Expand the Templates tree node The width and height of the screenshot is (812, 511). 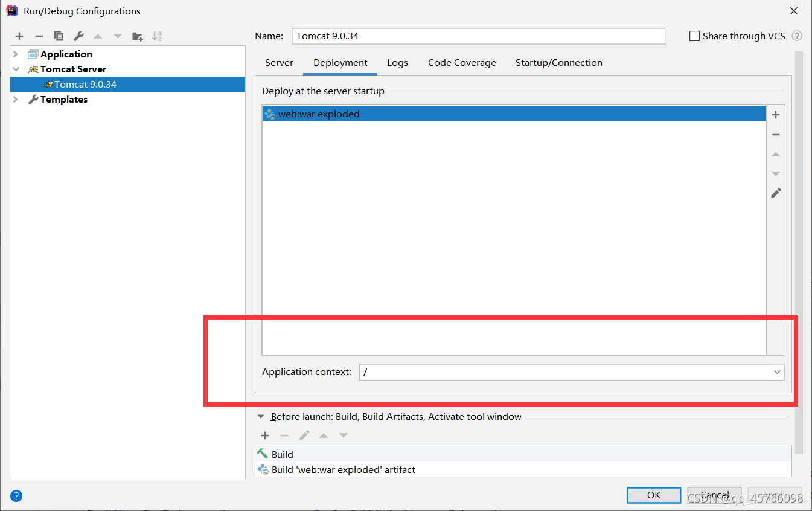coord(16,100)
